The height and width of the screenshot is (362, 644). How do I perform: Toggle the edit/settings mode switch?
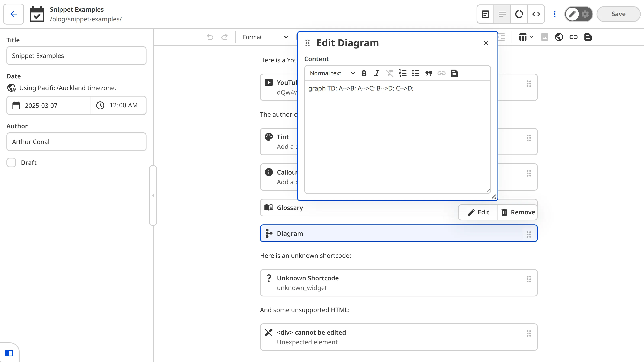tap(579, 14)
